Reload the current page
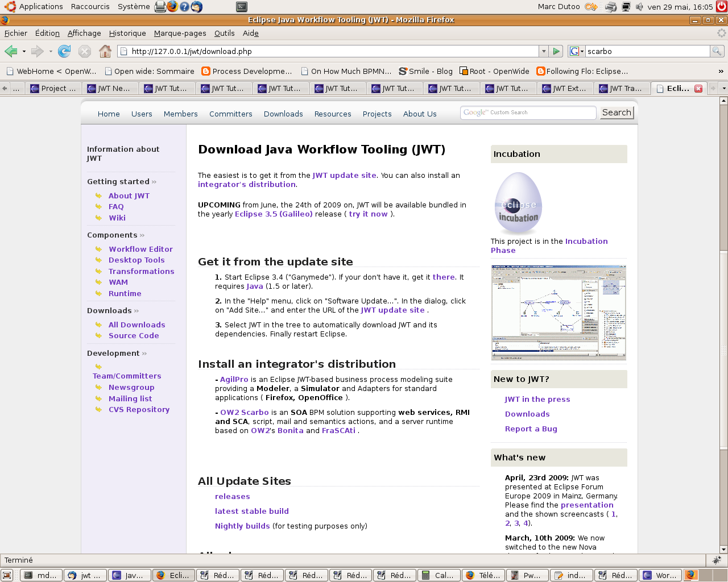Viewport: 728px width, 582px height. (x=64, y=51)
